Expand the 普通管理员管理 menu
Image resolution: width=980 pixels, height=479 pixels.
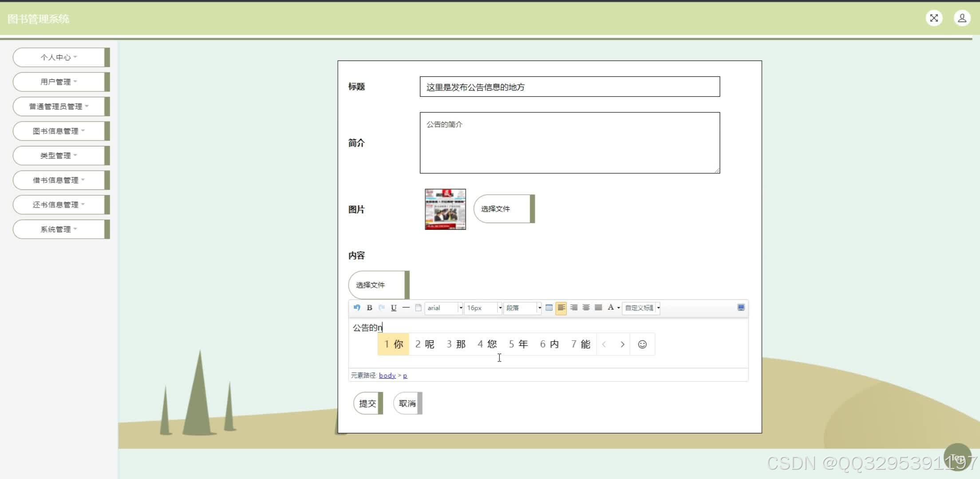61,106
